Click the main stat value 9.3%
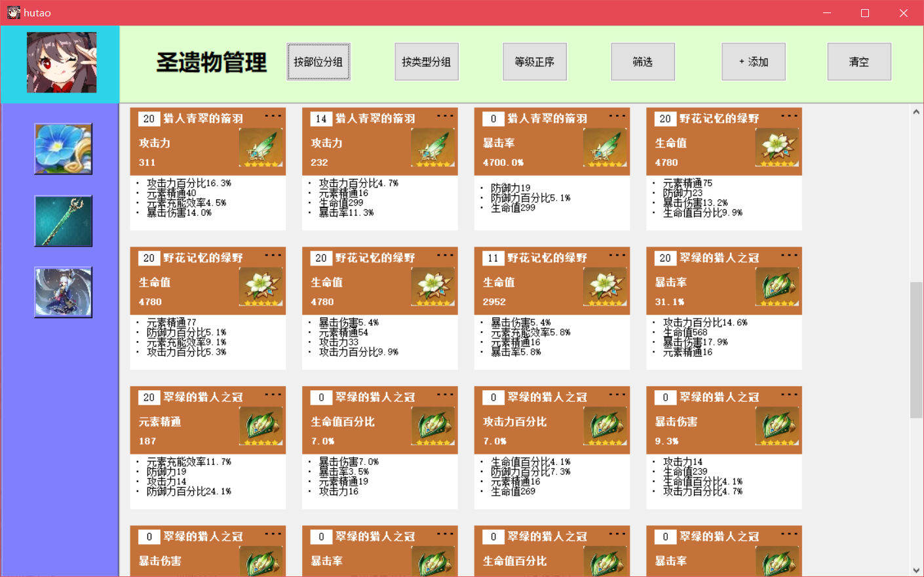924x577 pixels. [666, 441]
